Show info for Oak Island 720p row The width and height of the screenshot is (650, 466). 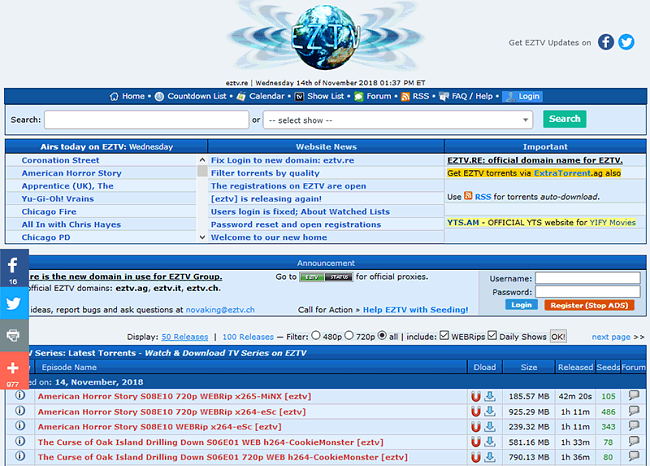click(20, 456)
